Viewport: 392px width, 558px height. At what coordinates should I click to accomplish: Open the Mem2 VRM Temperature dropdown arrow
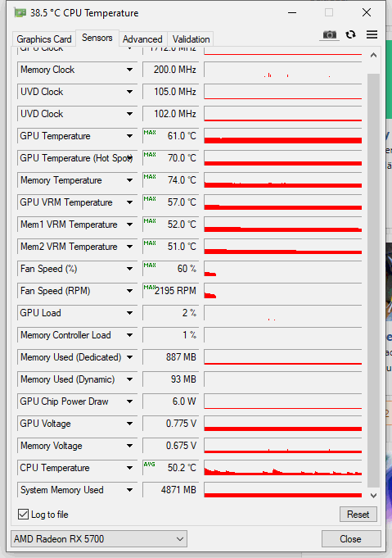click(130, 247)
